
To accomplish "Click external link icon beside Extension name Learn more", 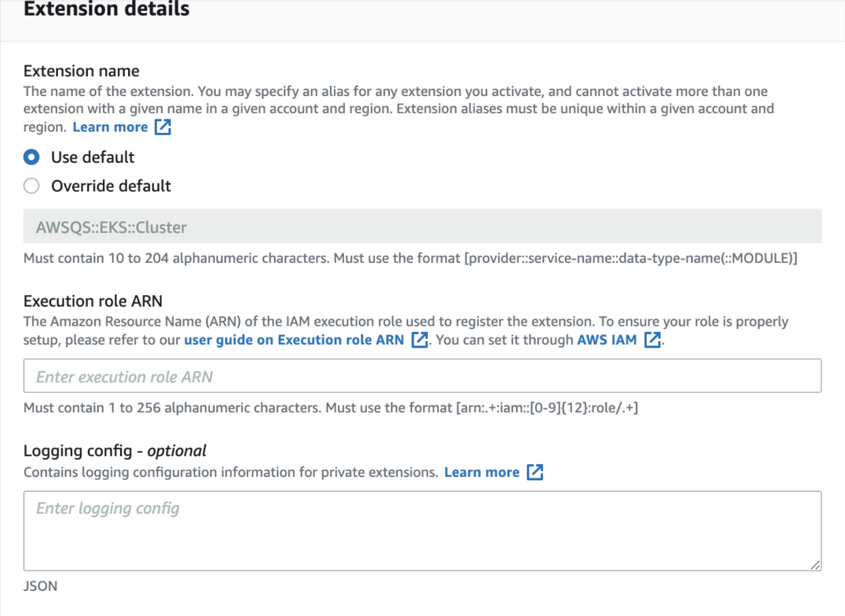I will point(162,127).
